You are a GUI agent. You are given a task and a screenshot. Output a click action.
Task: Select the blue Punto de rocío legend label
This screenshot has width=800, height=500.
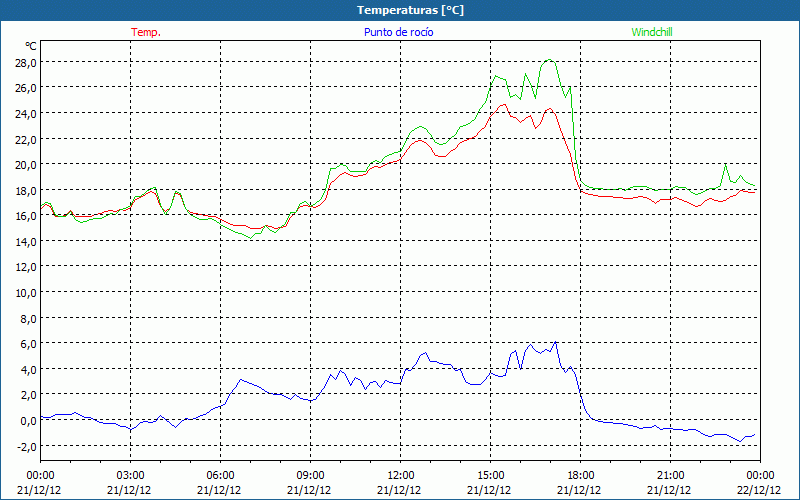click(x=398, y=32)
